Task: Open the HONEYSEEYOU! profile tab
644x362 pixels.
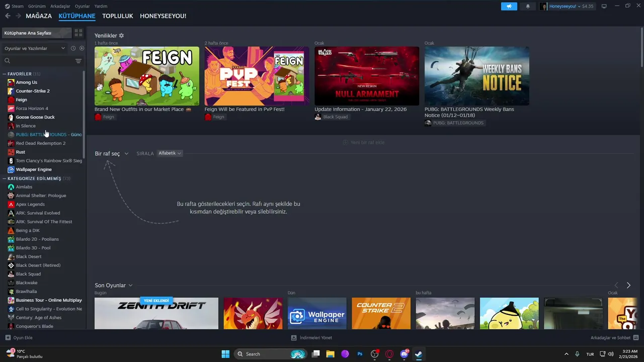Action: (x=163, y=16)
